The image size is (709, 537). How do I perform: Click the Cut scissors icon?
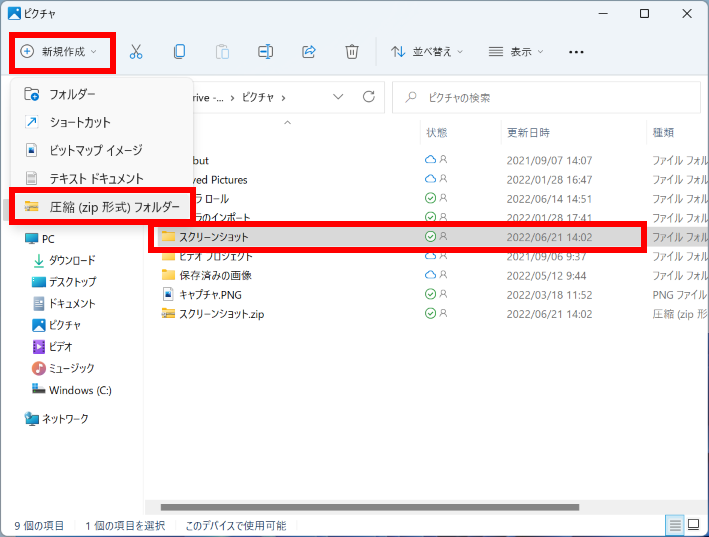click(136, 52)
